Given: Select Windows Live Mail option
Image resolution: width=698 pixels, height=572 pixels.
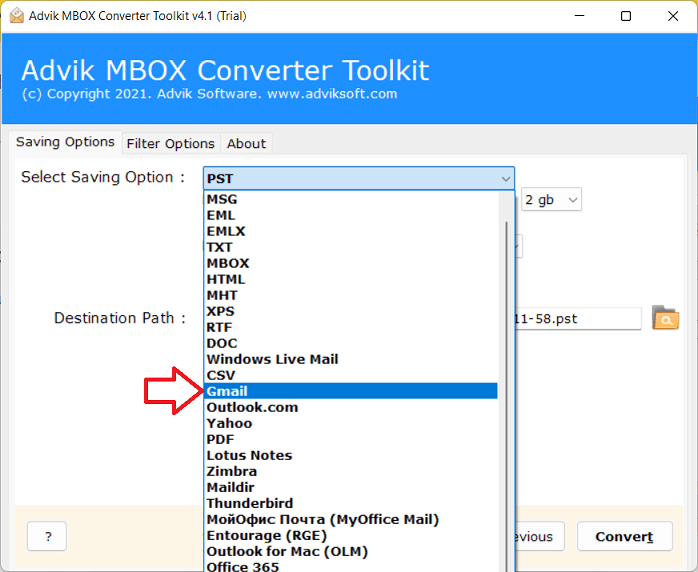Looking at the screenshot, I should 351,359.
